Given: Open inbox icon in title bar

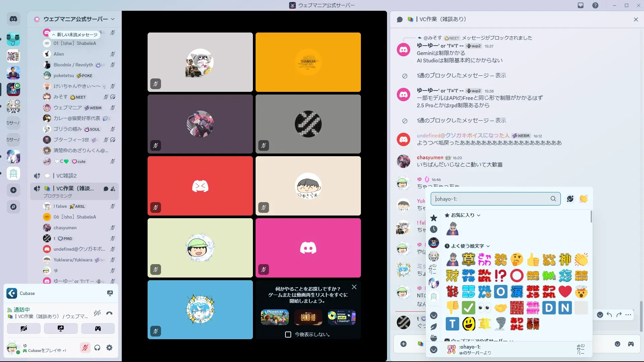Looking at the screenshot, I should [581, 5].
